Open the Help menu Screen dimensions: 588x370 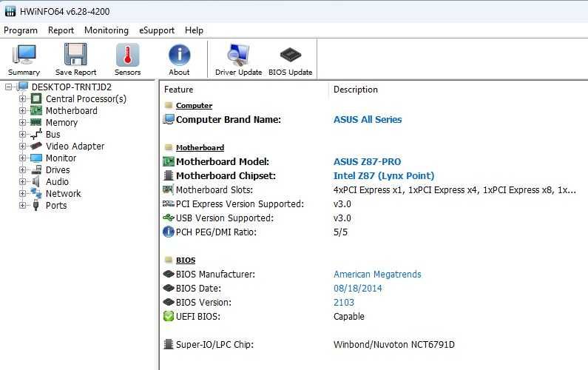[194, 30]
